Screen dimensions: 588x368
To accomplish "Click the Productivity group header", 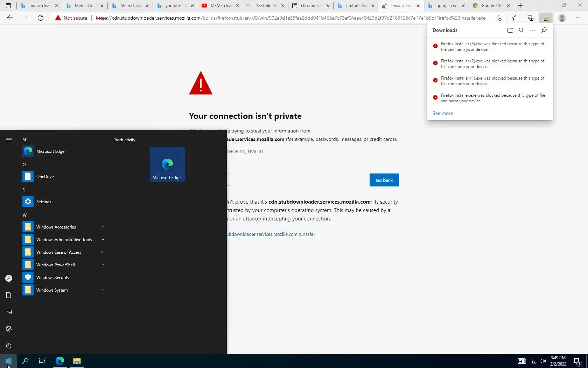I will pos(124,140).
